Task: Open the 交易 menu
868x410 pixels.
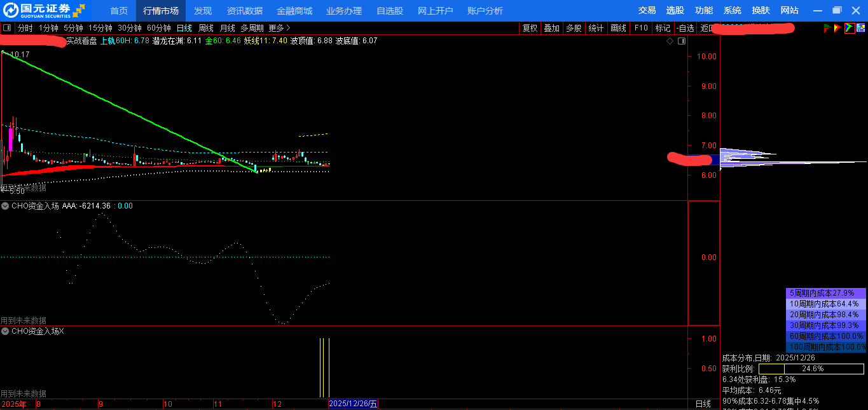Action: (647, 10)
